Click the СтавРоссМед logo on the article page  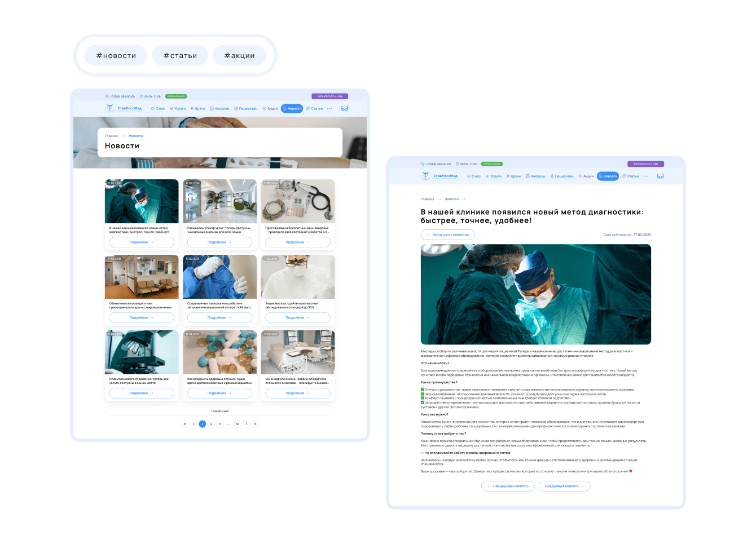click(x=439, y=176)
